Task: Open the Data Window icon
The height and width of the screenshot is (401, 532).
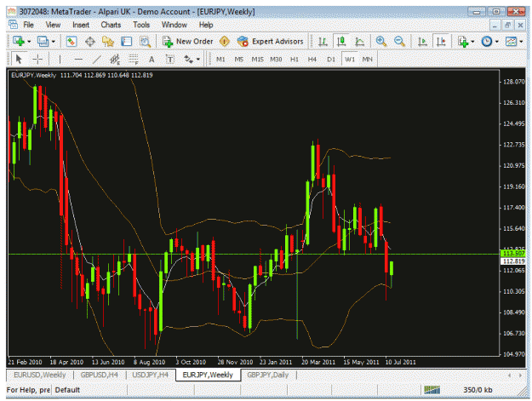Action: 90,42
